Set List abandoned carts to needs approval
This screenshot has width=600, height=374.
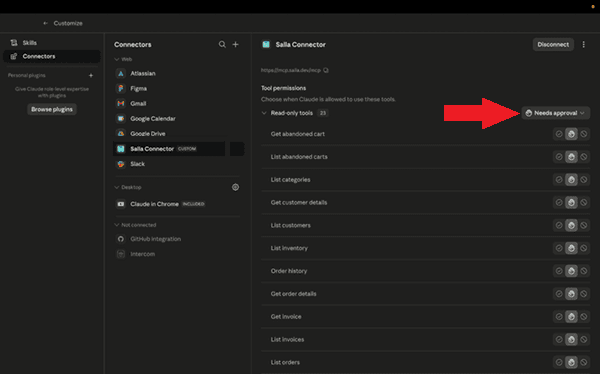571,157
